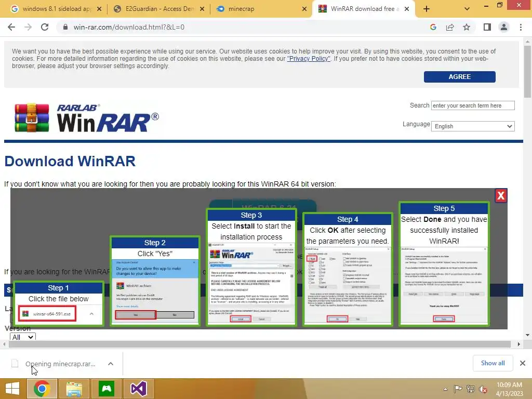
Task: Open File Explorer from the taskbar
Action: point(74,389)
